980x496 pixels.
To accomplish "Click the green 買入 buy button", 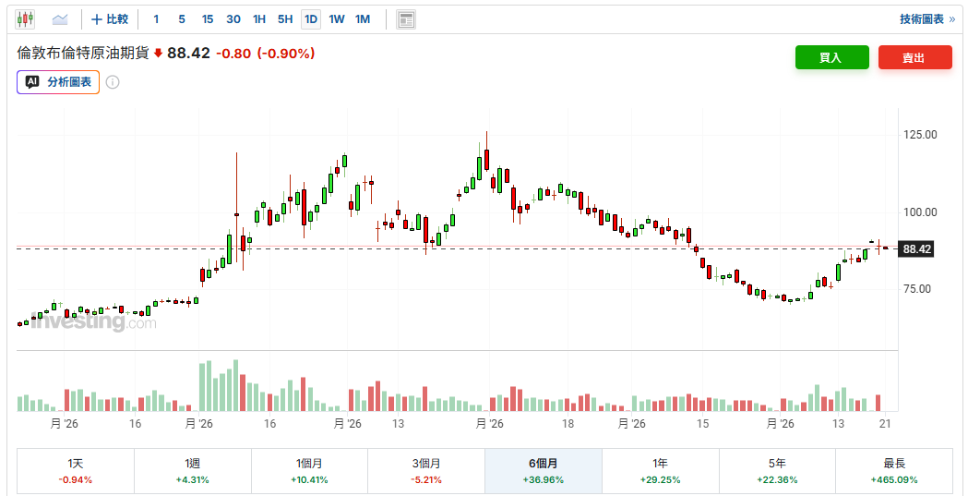I will [x=831, y=57].
